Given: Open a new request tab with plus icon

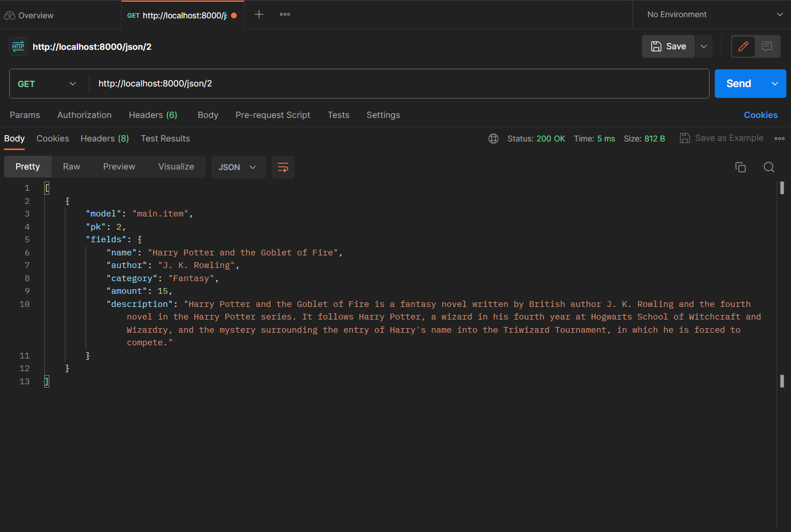Looking at the screenshot, I should pos(259,14).
